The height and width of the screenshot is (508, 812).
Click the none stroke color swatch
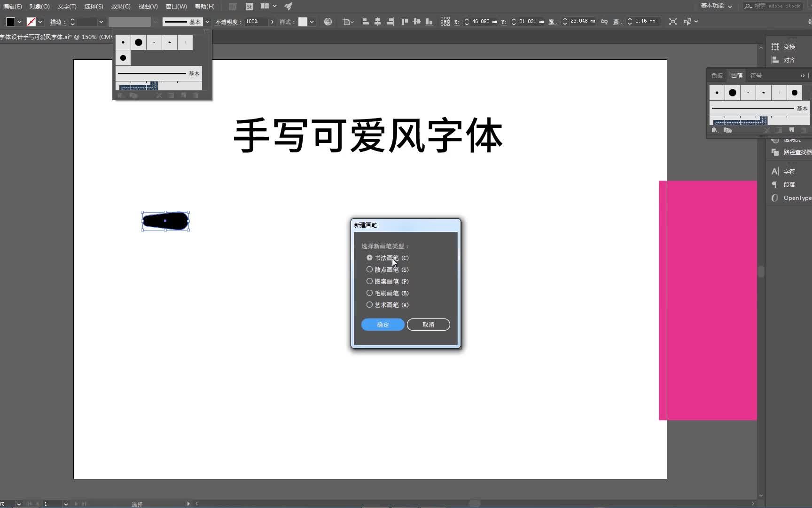pos(31,22)
